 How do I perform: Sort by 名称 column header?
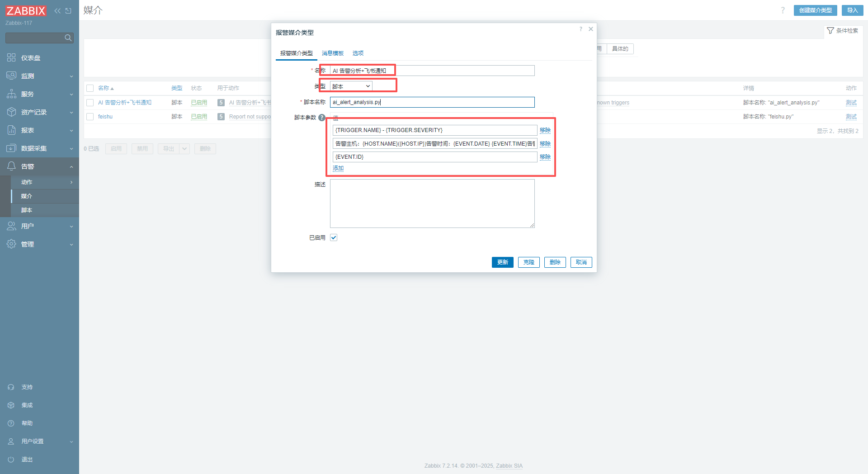(105, 88)
